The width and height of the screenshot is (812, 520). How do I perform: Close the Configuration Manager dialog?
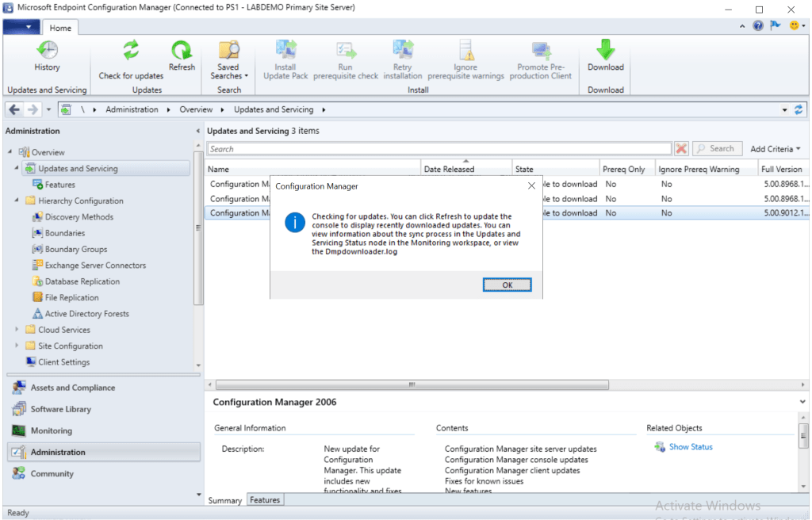click(x=531, y=186)
